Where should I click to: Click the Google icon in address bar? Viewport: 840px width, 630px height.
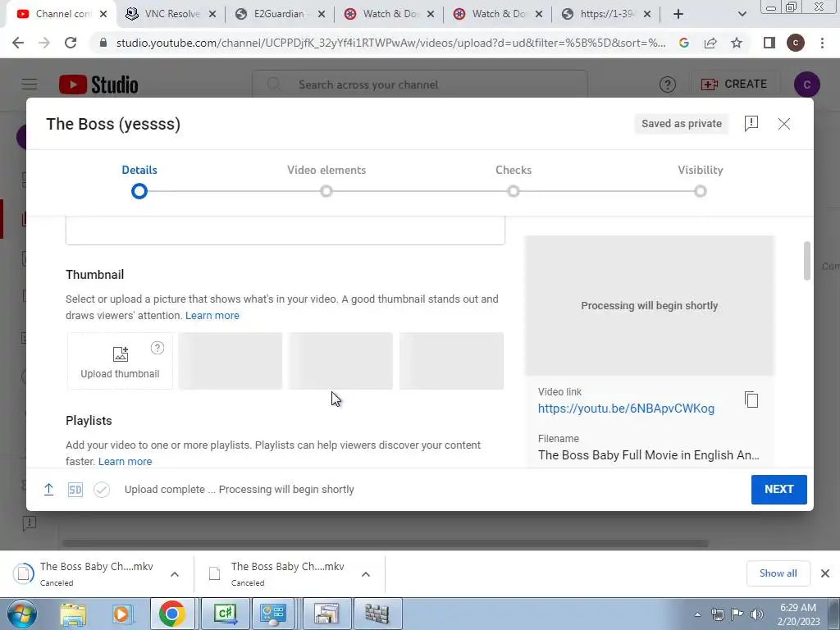683,43
